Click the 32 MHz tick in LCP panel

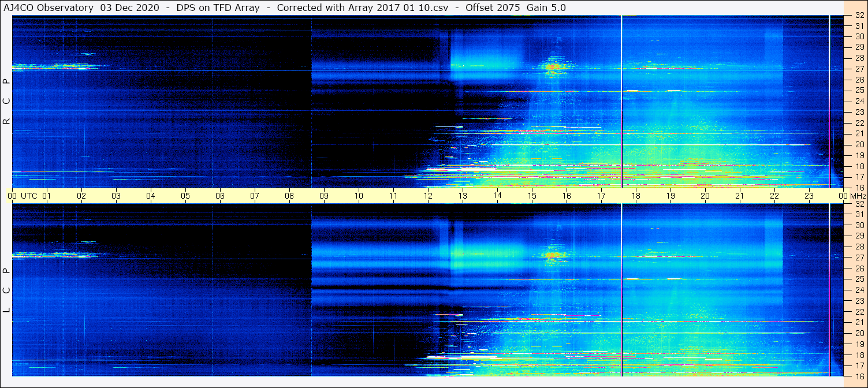[x=859, y=204]
